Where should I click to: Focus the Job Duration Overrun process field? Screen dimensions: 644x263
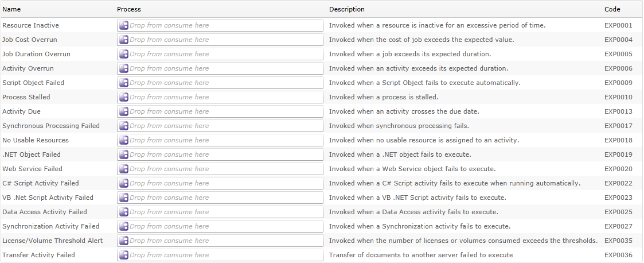[224, 54]
